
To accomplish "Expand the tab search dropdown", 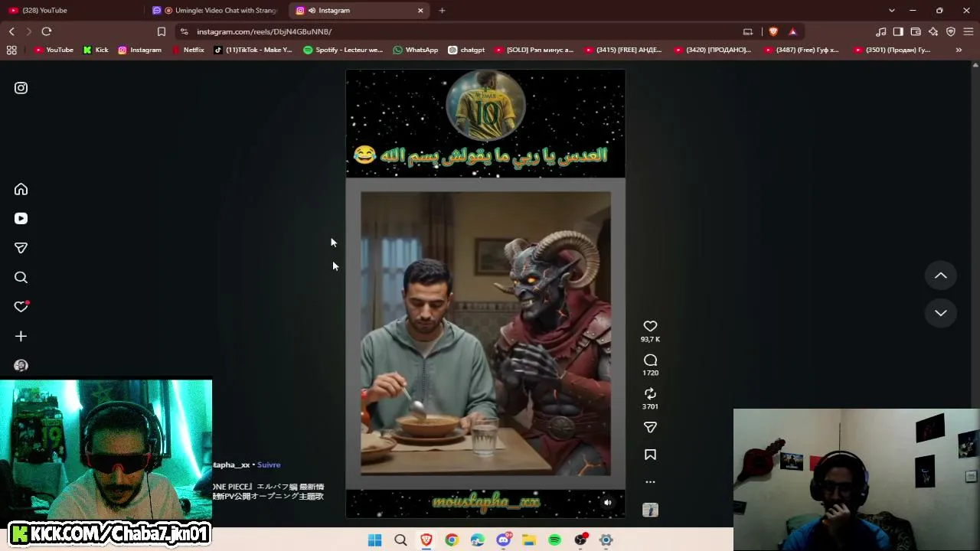I will pyautogui.click(x=891, y=11).
